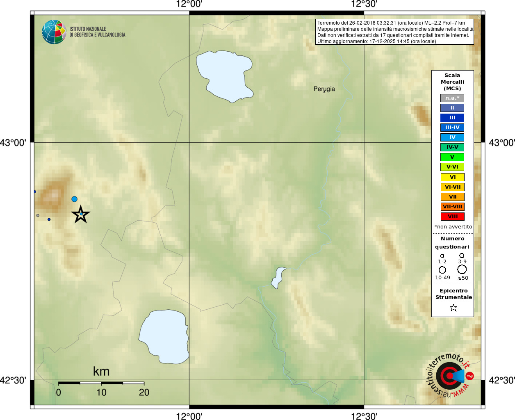The height and width of the screenshot is (420, 515).
Task: Select the small dark blue circle below the mountain
Action: click(x=49, y=219)
